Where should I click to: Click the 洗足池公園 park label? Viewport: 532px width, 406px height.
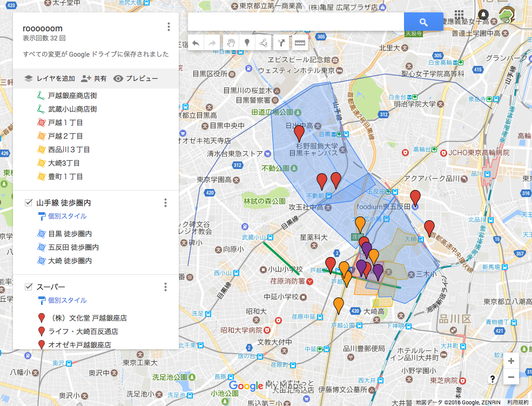click(170, 377)
